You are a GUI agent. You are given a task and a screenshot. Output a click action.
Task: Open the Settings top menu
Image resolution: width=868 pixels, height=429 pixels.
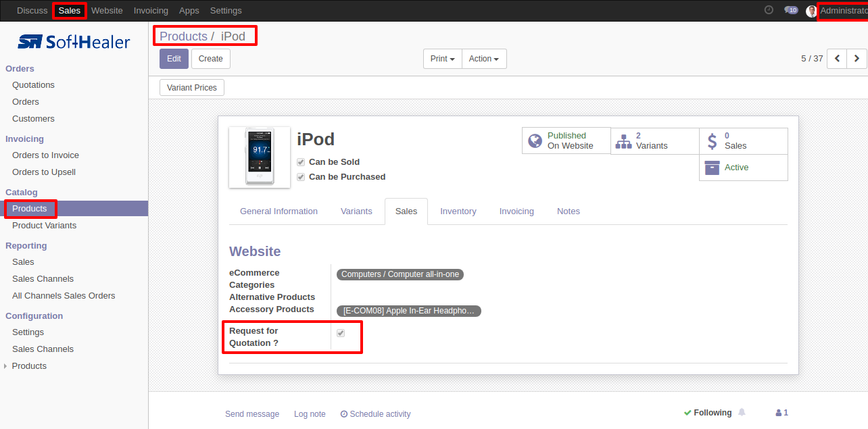point(226,11)
